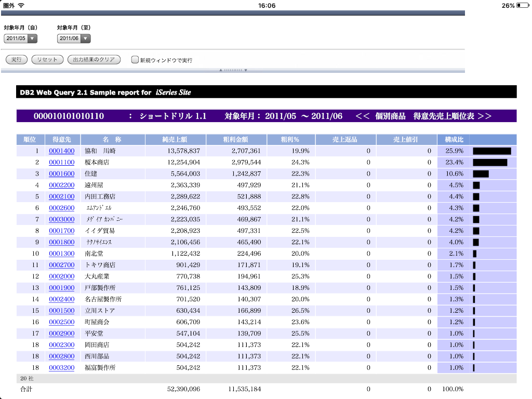532x399 pixels.
Task: Open the 対象年月（自）2011/05 dropdown
Action: click(21, 38)
